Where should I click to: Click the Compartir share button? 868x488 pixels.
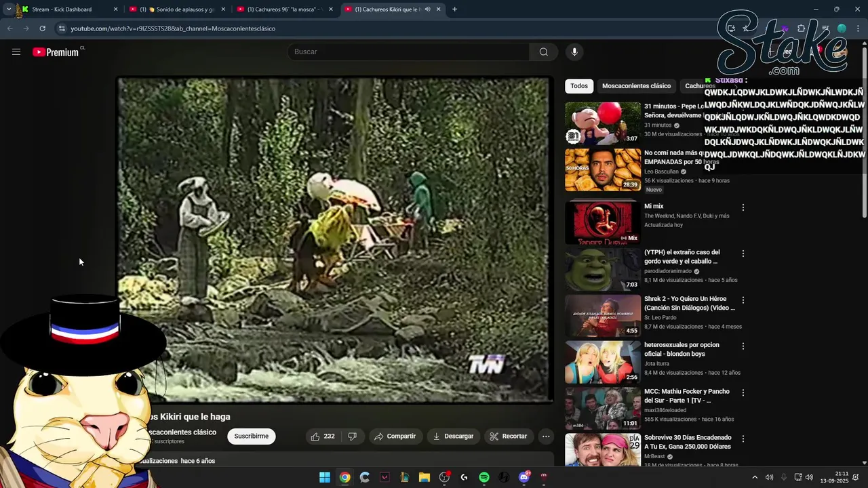[395, 436]
